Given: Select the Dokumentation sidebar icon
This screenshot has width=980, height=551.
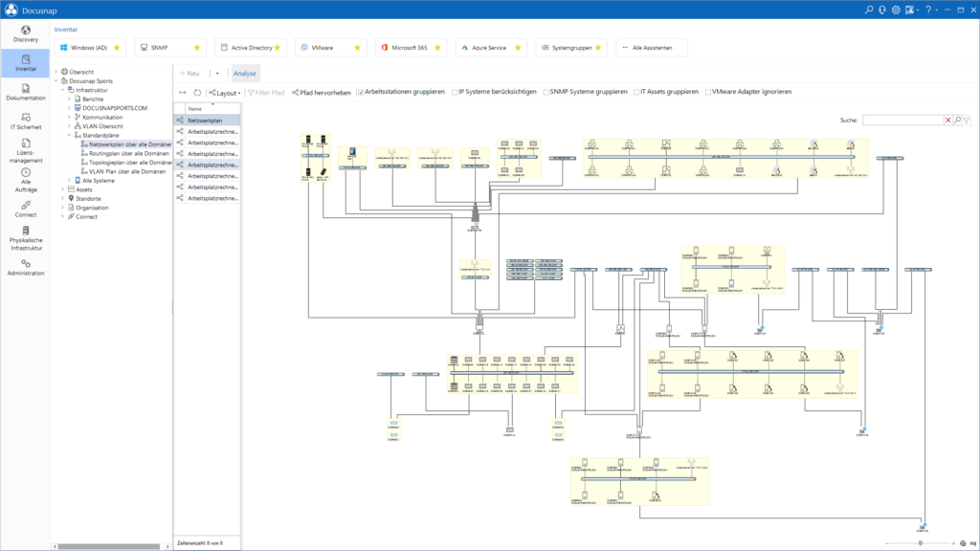Looking at the screenshot, I should tap(25, 92).
